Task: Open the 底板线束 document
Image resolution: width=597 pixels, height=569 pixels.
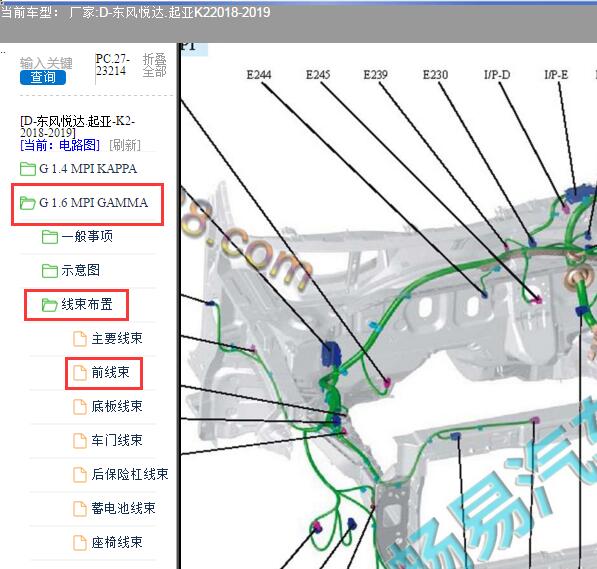Action: click(117, 406)
